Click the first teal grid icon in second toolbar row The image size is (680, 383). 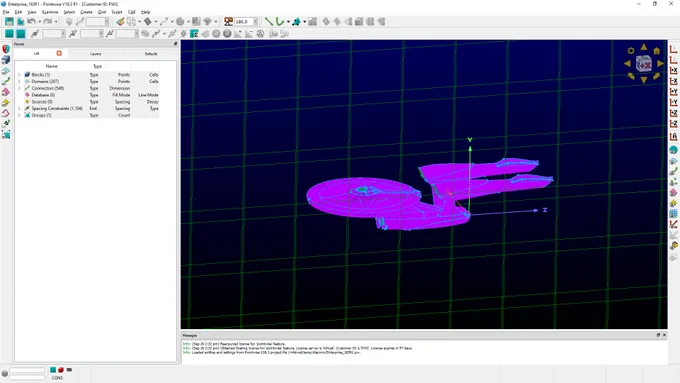[x=9, y=33]
